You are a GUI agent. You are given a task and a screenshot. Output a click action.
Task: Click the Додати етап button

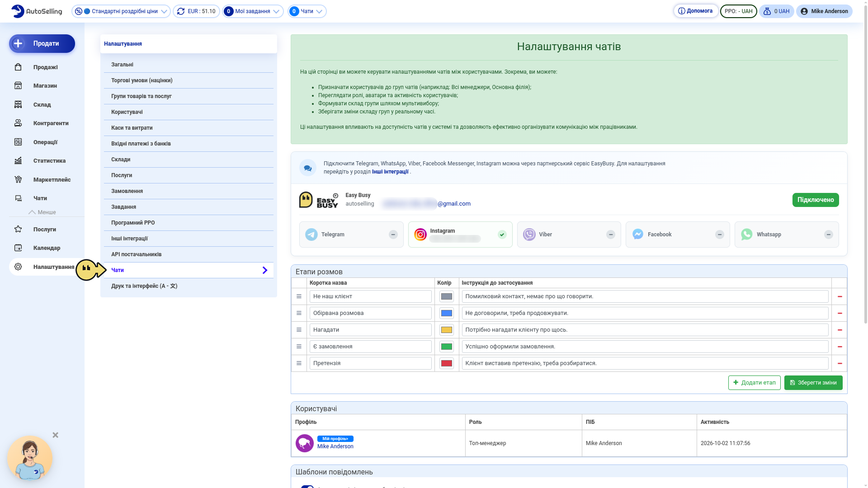754,383
